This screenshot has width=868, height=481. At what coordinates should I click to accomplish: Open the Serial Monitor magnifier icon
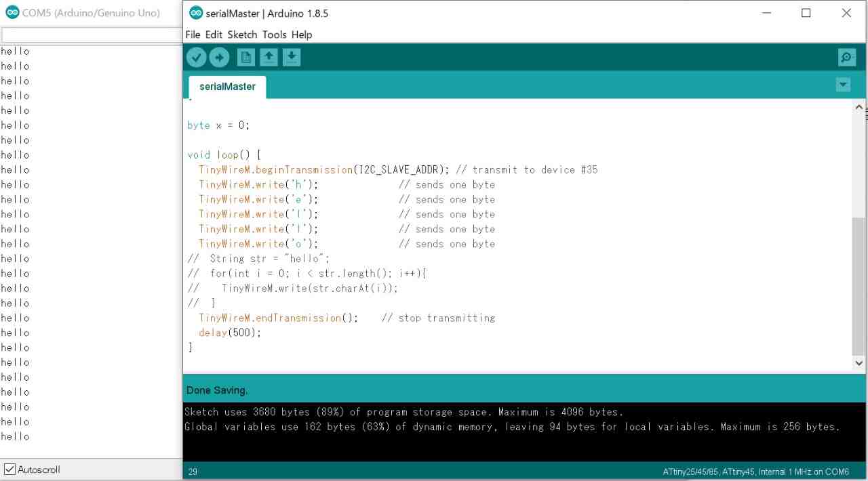pos(846,58)
